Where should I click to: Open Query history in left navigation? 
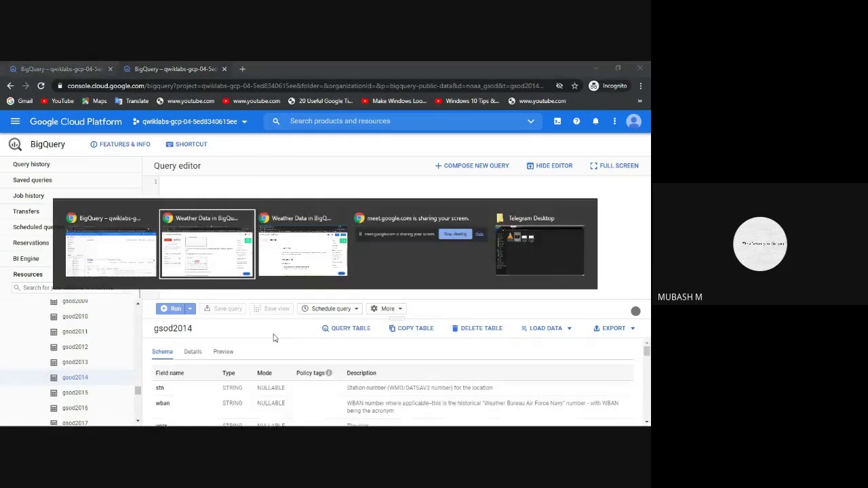31,164
